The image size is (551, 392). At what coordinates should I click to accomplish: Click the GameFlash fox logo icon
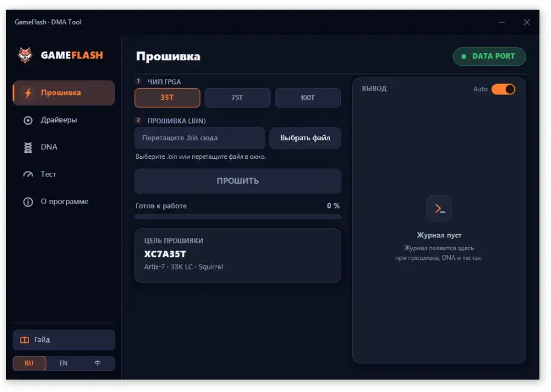point(25,55)
